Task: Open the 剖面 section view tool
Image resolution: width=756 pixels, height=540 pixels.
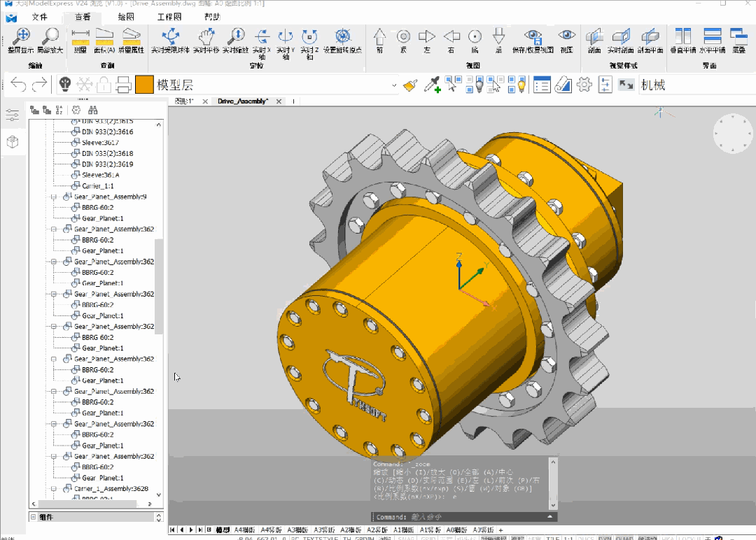Action: (x=594, y=36)
